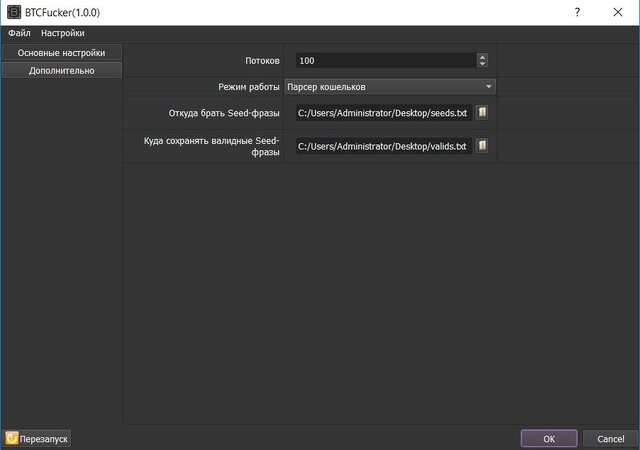Click the Потоков value field showing 100
This screenshot has width=640, height=450.
tap(386, 61)
